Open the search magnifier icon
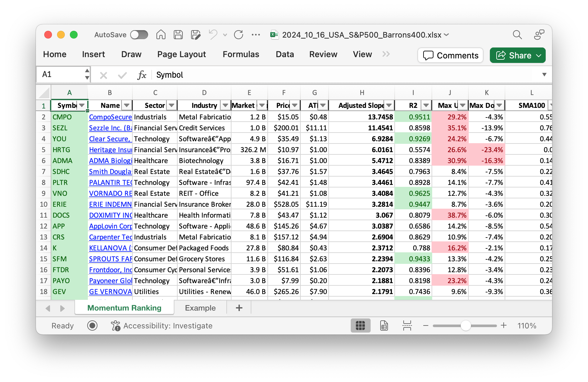 [517, 35]
